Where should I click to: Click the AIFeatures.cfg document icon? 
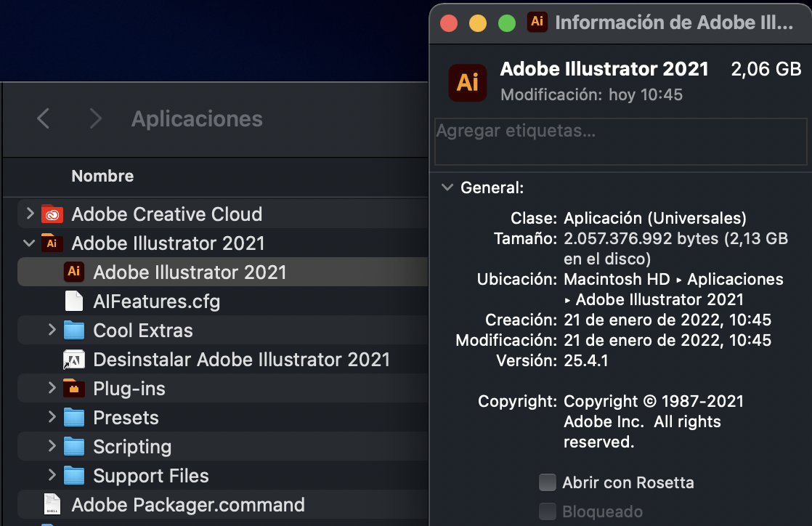[x=73, y=301]
